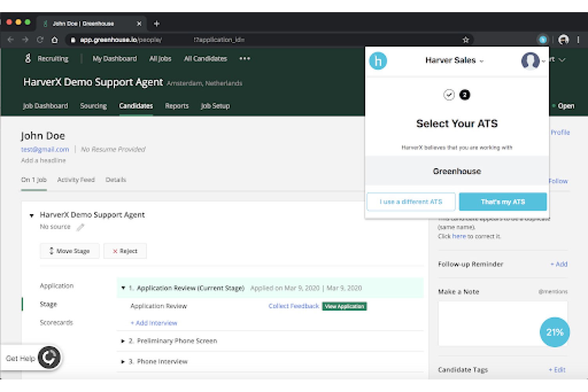Edit source with the pencil icon
588x392 pixels.
click(x=80, y=227)
